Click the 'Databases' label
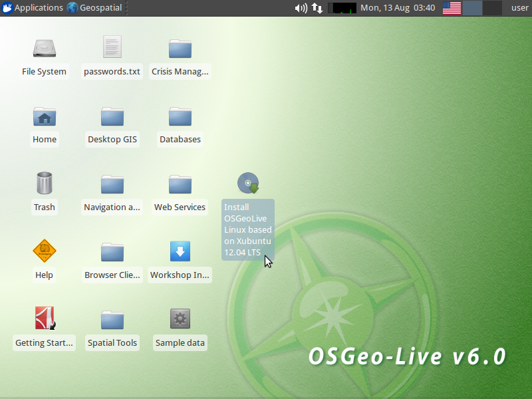Viewport: 532px width, 399px height. point(180,140)
